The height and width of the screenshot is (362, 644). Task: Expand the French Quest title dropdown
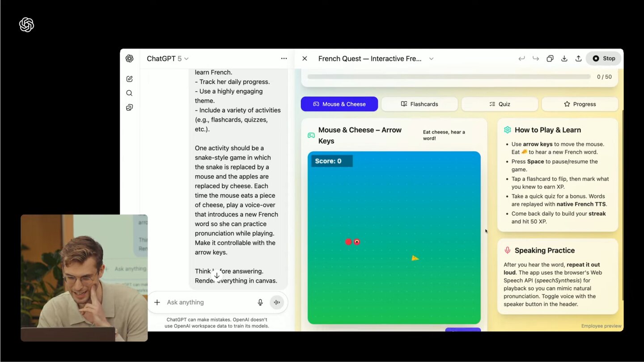[x=431, y=59]
